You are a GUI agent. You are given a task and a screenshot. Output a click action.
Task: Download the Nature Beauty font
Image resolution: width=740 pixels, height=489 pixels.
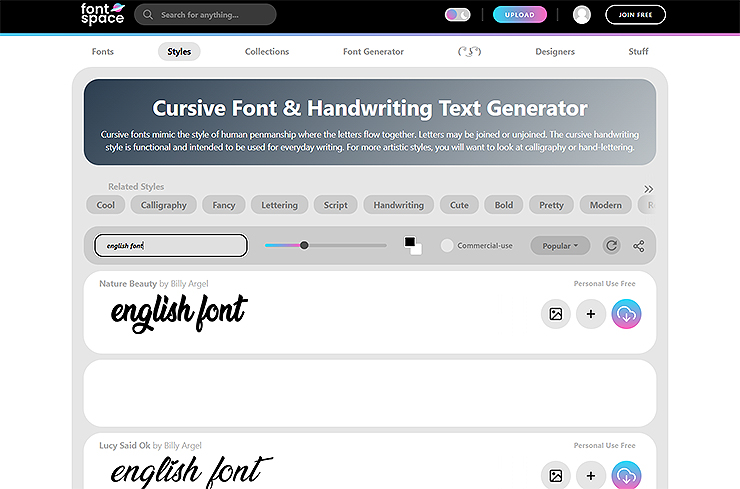[626, 314]
